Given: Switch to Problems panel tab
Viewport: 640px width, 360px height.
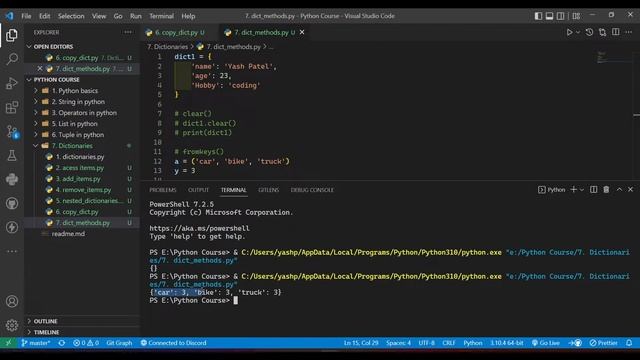Looking at the screenshot, I should click(162, 190).
